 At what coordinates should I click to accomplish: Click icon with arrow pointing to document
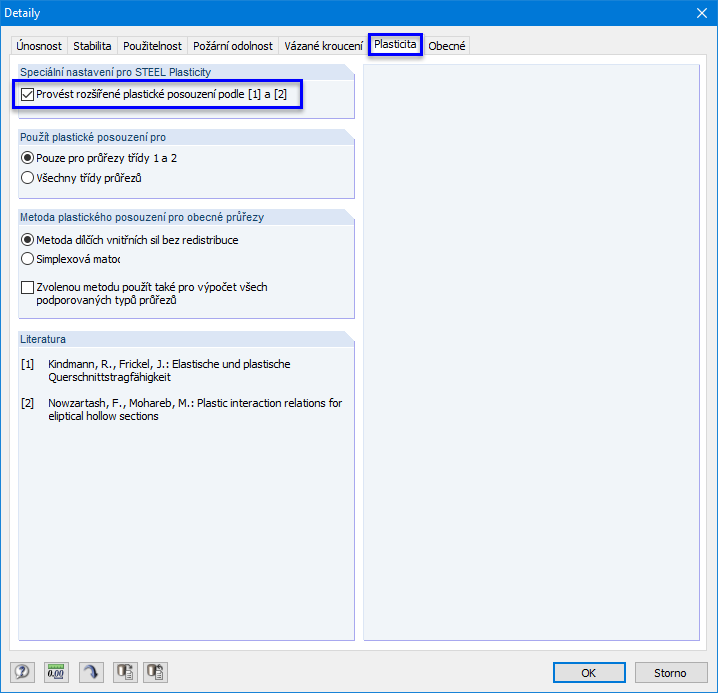[x=125, y=672]
